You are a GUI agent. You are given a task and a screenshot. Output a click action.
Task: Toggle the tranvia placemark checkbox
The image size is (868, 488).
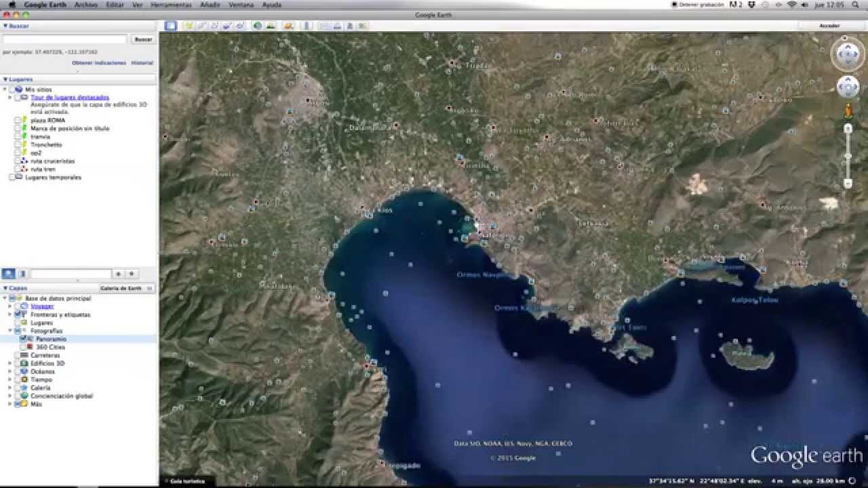tap(18, 136)
